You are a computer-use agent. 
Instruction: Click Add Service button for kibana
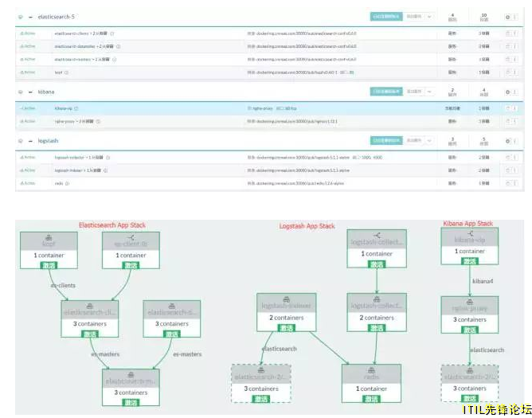click(x=414, y=92)
